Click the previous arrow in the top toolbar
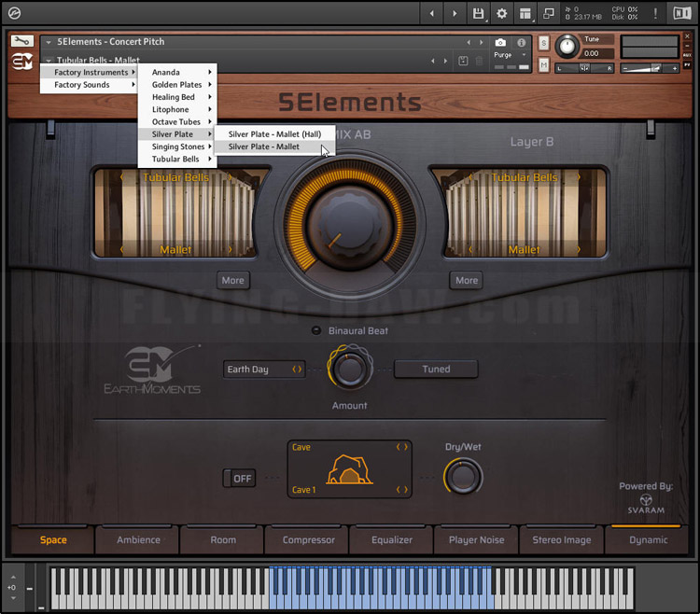The image size is (700, 614). 432,13
